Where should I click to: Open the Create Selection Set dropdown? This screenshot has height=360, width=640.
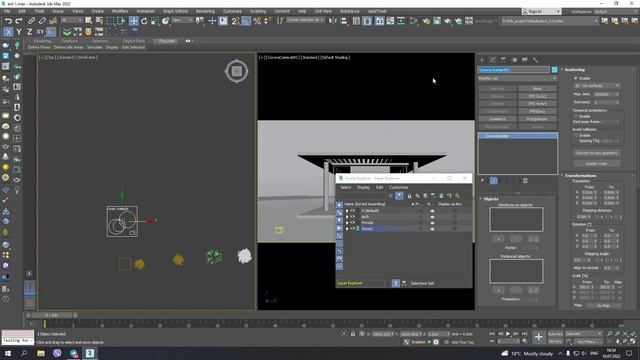(x=305, y=20)
